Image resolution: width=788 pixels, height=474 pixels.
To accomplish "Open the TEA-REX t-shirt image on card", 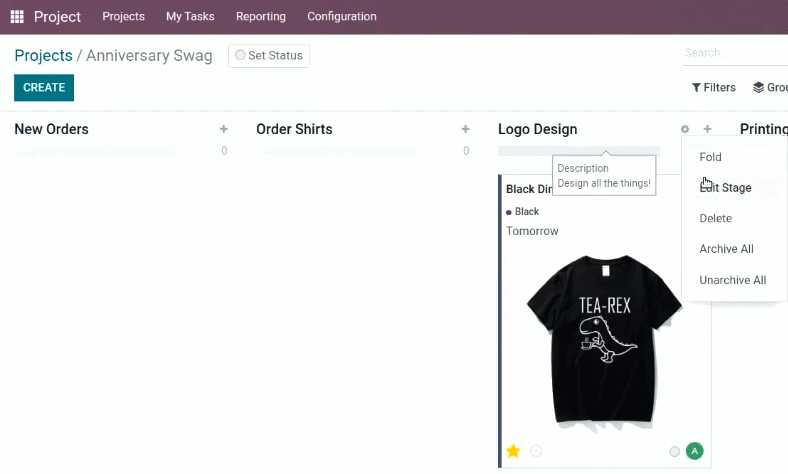I will pos(605,343).
